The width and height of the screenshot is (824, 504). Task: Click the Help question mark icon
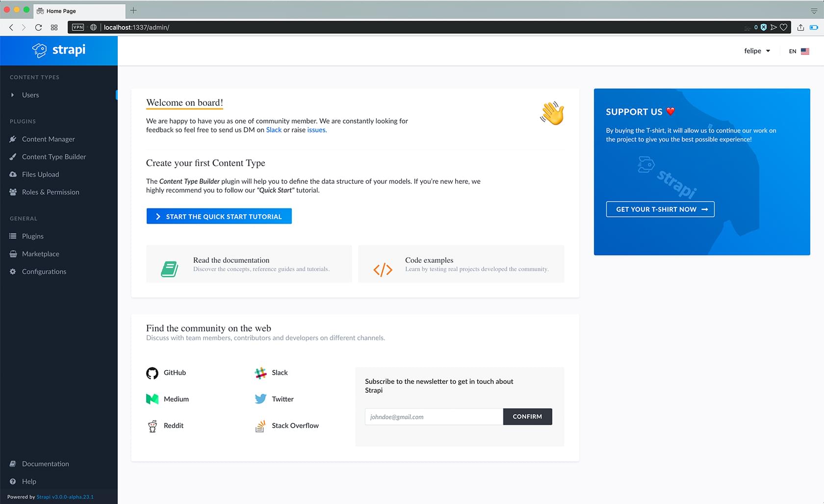(x=13, y=481)
